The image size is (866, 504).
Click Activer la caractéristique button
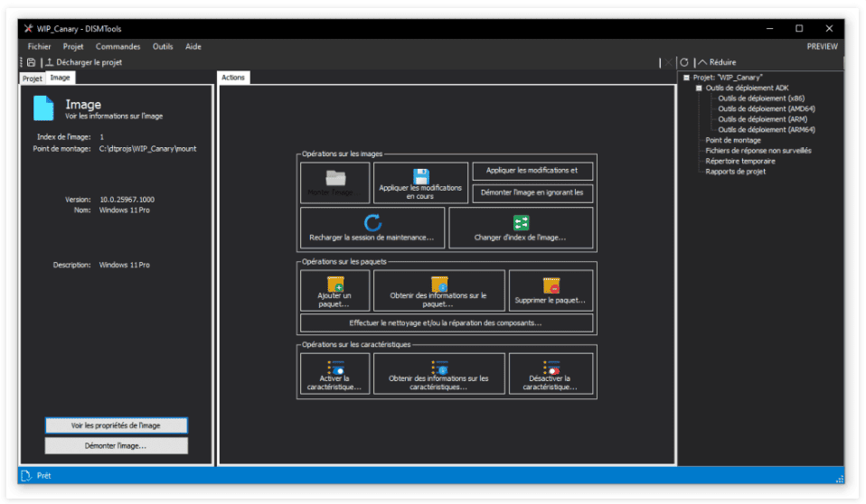(334, 374)
